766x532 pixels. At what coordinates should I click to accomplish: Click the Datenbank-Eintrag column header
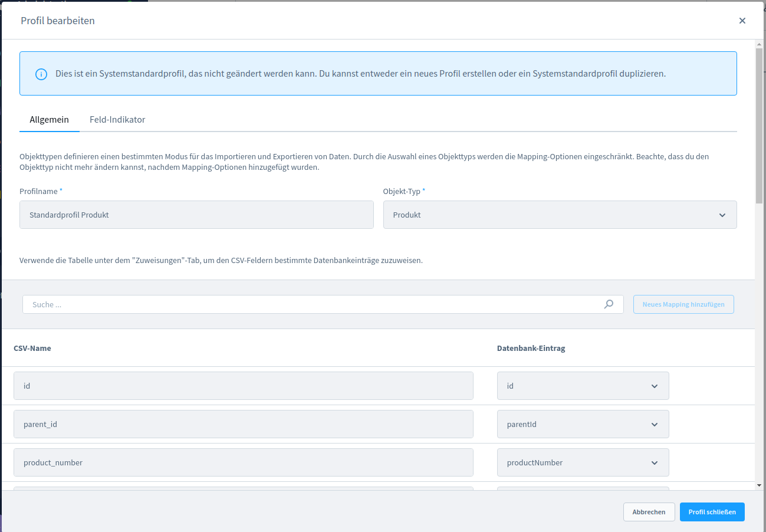(x=531, y=348)
